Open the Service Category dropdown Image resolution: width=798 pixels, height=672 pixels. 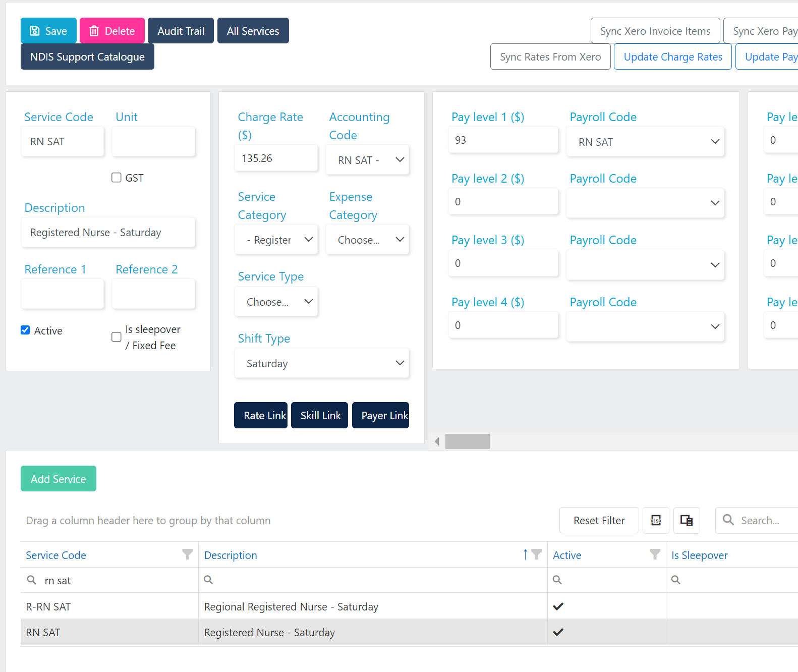[276, 240]
